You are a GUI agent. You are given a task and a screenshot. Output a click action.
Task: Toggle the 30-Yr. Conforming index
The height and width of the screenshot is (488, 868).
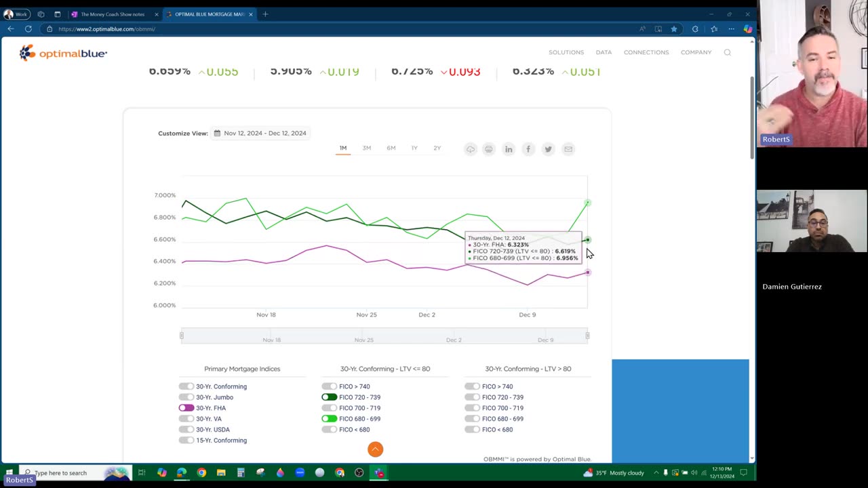[x=186, y=386]
